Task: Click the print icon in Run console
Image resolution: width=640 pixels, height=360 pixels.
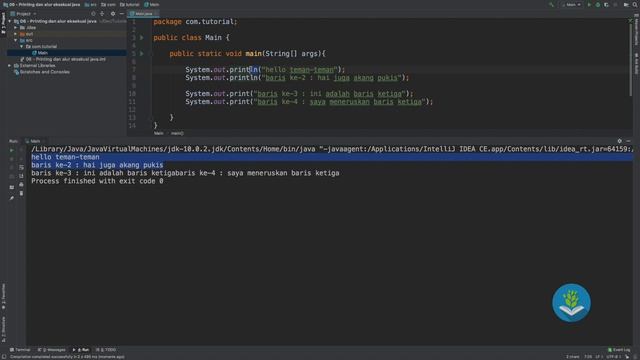Action: (21, 184)
